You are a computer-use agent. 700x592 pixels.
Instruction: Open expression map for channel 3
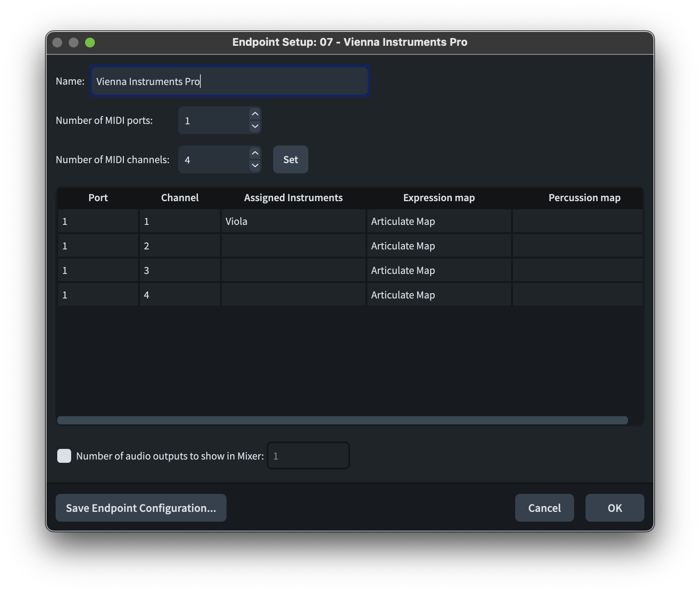click(x=439, y=270)
